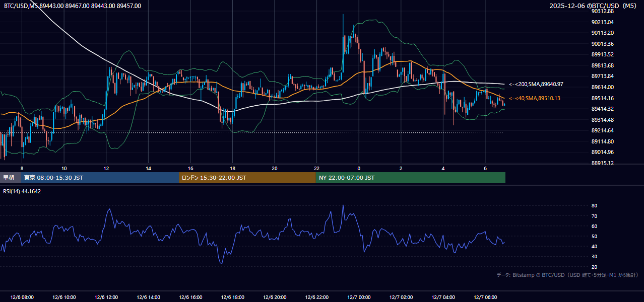The height and width of the screenshot is (302, 644).
Task: Click the bottom time label 12/6 22:00
Action: [x=317, y=297]
